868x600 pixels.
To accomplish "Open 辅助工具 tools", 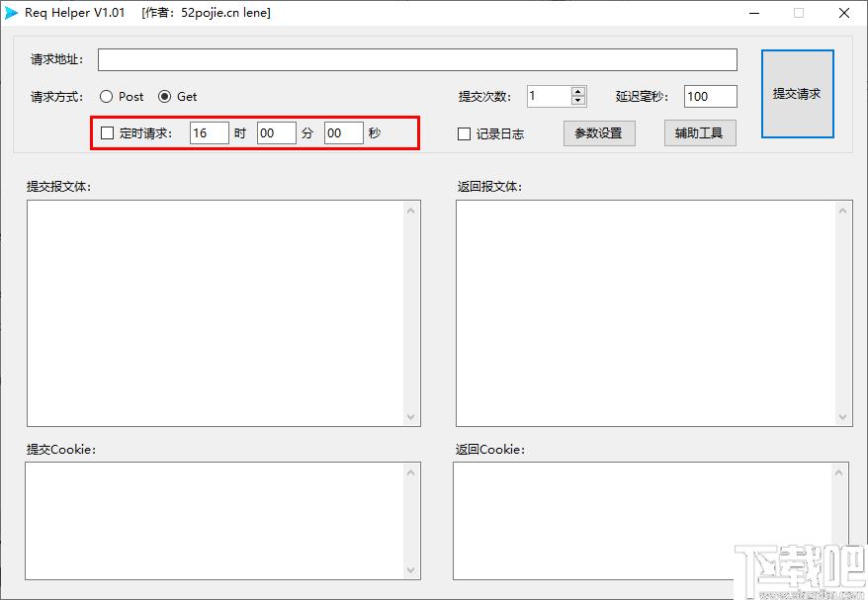I will (x=700, y=133).
